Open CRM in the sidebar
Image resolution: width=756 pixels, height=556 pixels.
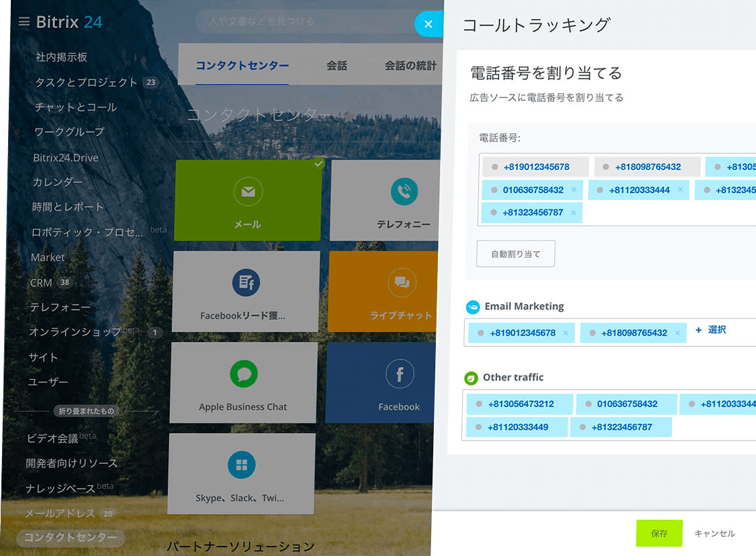point(41,283)
